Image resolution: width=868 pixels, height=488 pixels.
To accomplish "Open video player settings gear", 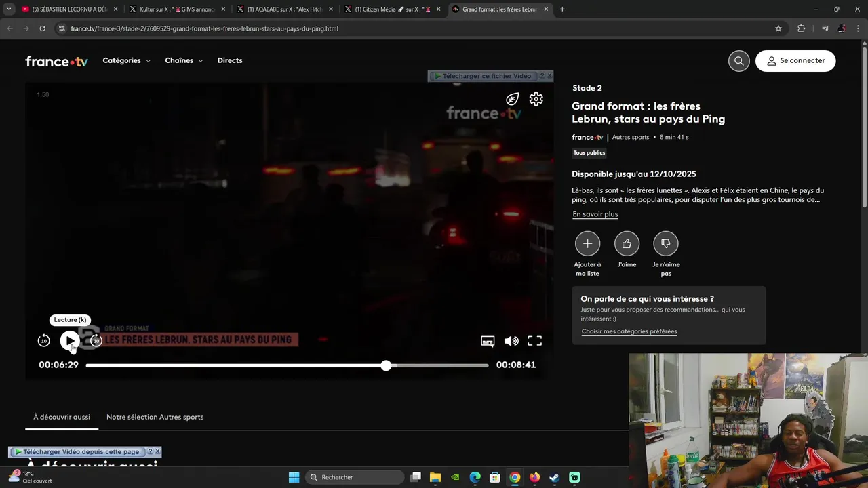I will click(536, 99).
